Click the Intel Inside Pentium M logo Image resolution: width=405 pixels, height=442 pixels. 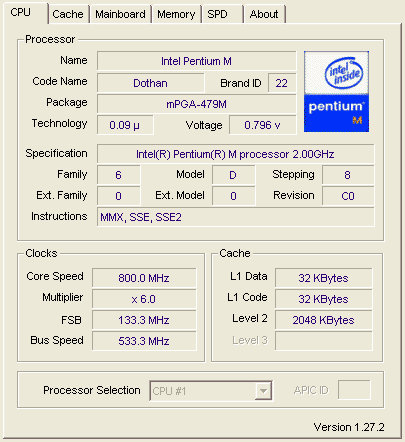pyautogui.click(x=336, y=91)
